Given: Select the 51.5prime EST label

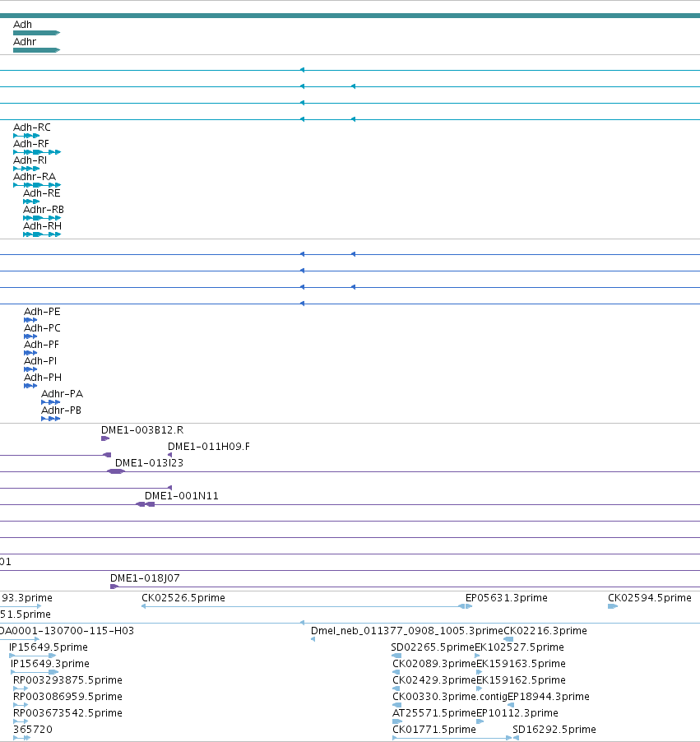Looking at the screenshot, I should tap(25, 614).
